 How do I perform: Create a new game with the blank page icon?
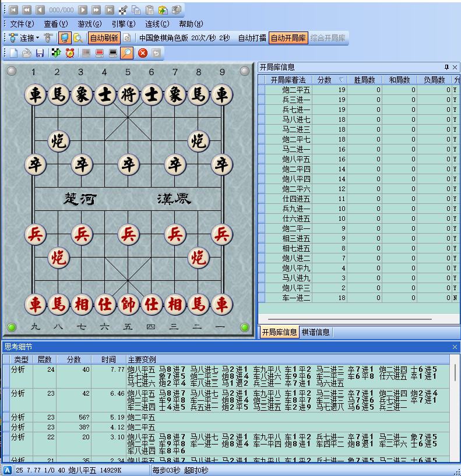click(13, 53)
